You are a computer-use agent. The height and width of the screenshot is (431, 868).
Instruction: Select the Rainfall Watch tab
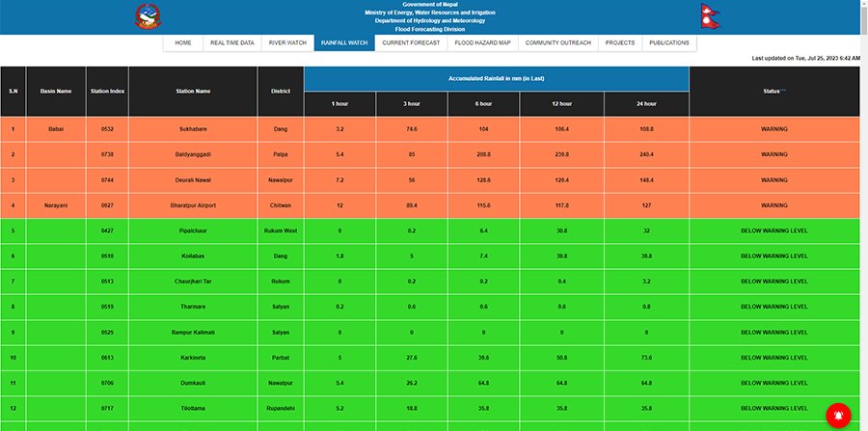pos(344,43)
